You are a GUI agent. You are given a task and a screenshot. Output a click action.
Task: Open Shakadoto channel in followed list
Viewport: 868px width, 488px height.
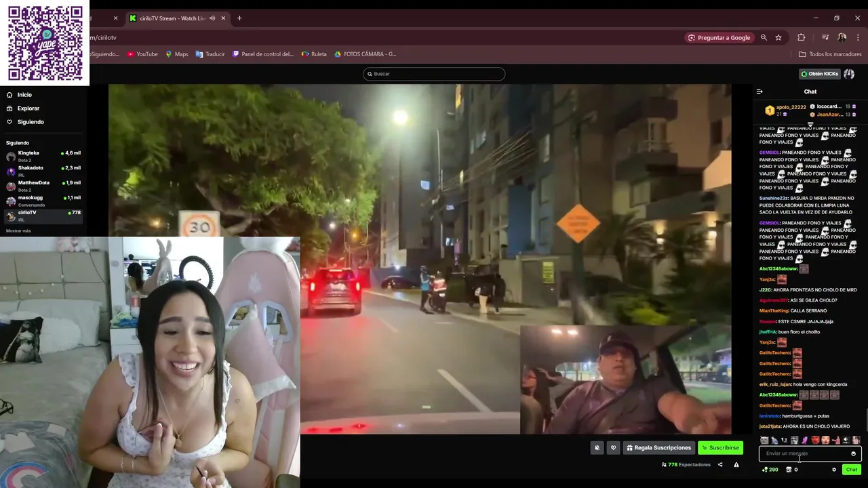[43, 171]
